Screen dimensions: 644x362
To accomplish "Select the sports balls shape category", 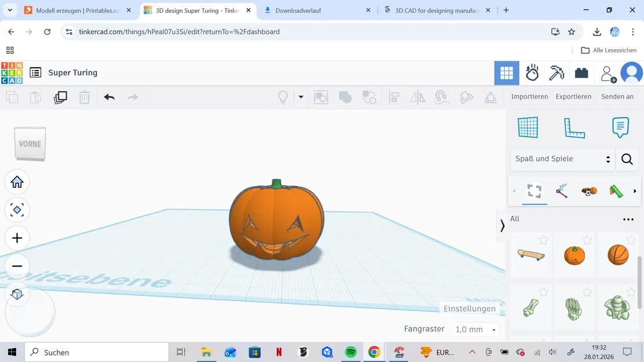I will 589,191.
